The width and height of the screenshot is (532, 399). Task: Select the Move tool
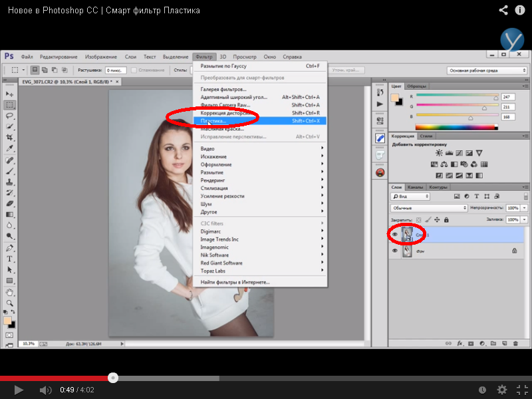(10, 94)
